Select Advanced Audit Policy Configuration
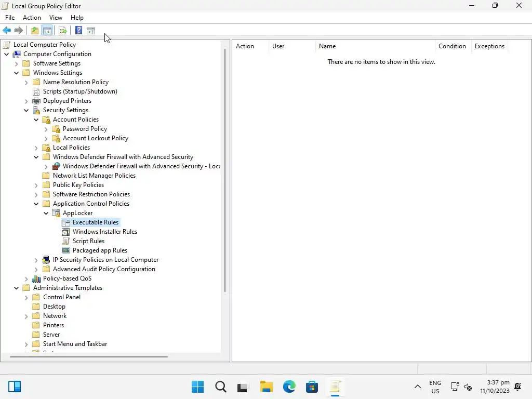532x399 pixels. (104, 269)
